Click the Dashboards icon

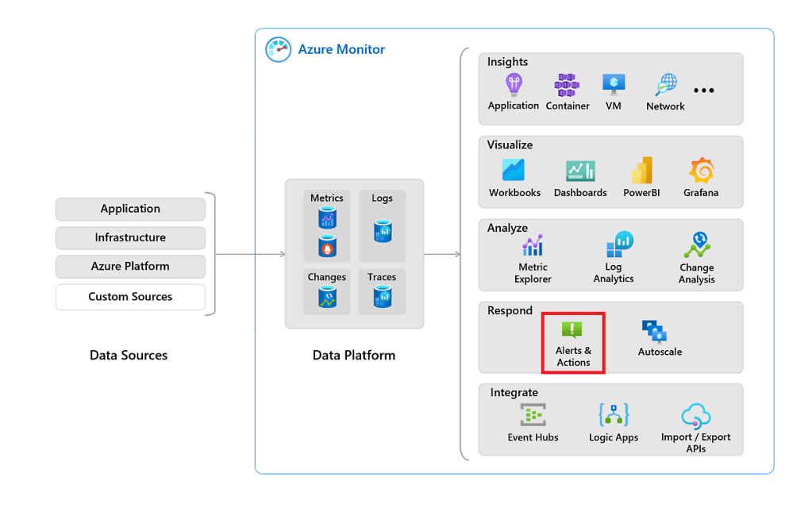point(580,171)
